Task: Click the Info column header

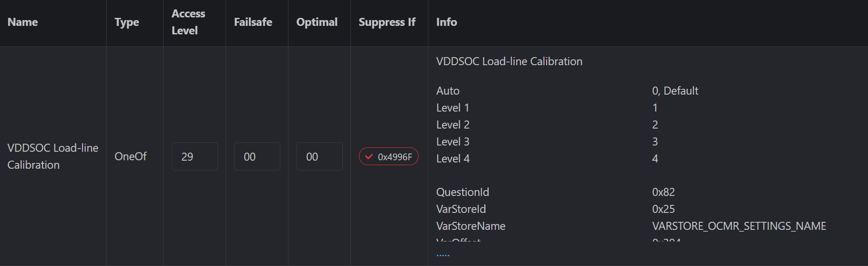Action: click(x=447, y=22)
